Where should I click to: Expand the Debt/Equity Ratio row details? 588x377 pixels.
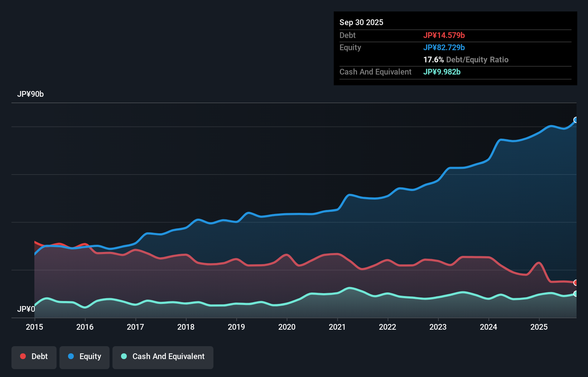pyautogui.click(x=466, y=59)
